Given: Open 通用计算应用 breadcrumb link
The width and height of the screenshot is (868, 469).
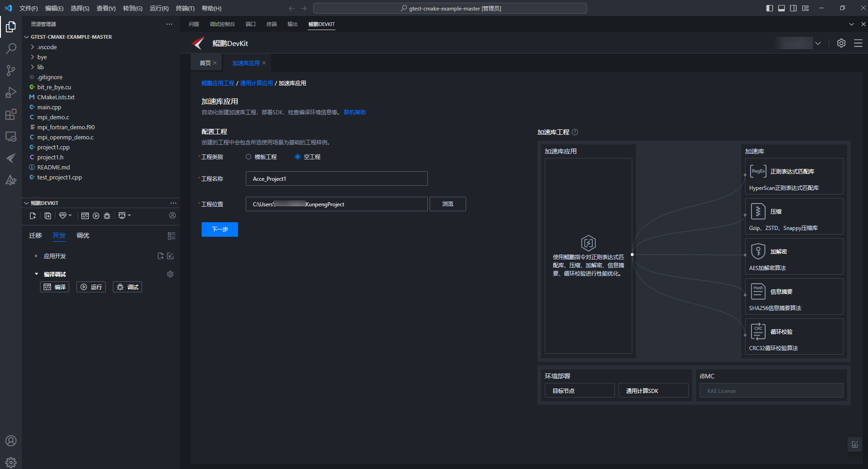Looking at the screenshot, I should [x=257, y=83].
